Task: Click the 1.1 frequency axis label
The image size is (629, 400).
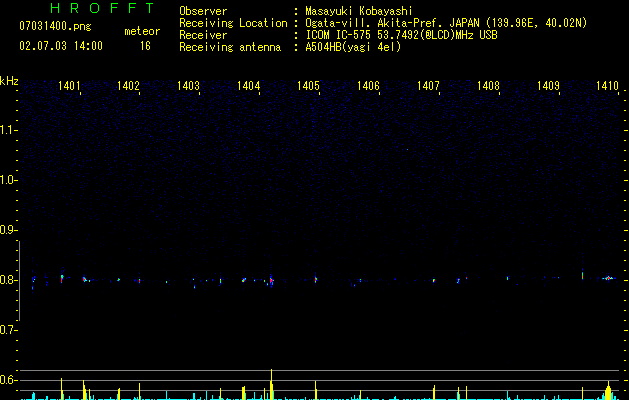Action: coord(8,130)
